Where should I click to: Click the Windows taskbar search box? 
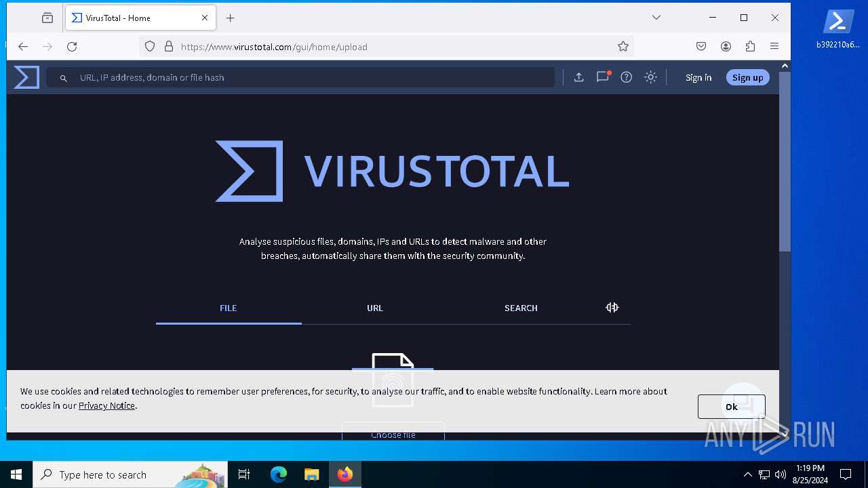pyautogui.click(x=130, y=474)
